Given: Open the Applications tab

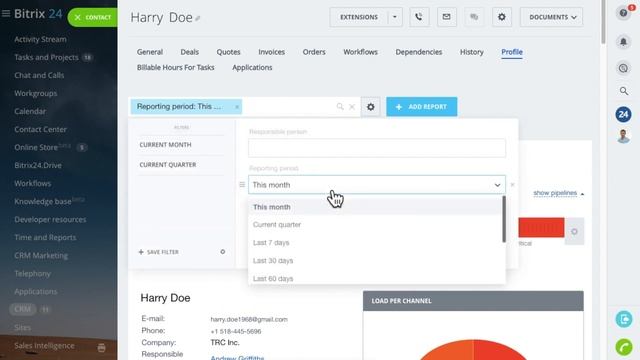Looking at the screenshot, I should pos(252,68).
